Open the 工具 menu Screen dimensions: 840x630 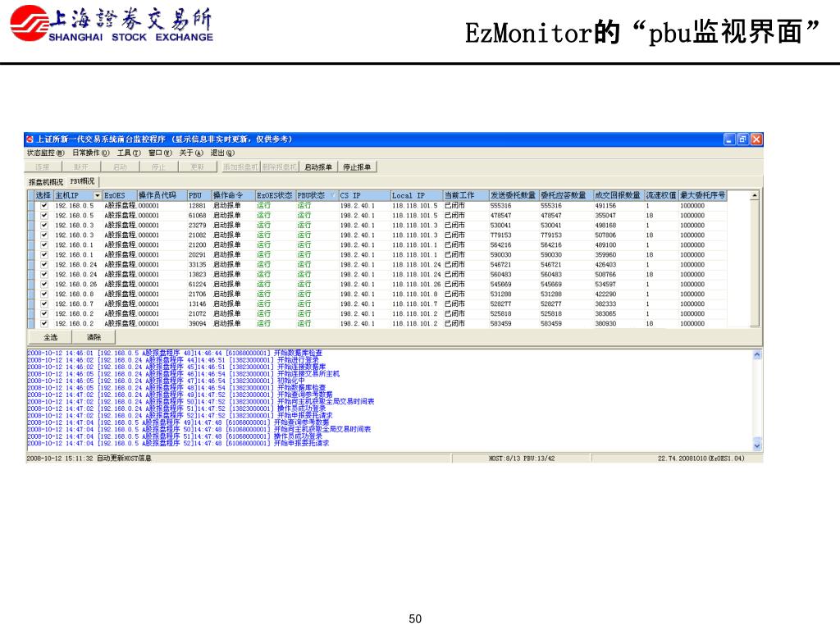129,153
